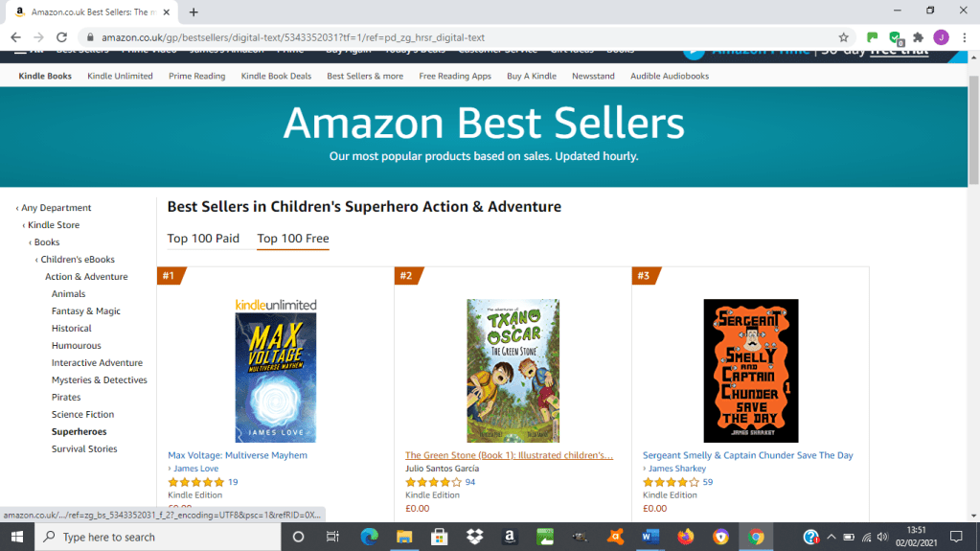Bookmark this page with the star icon
Viewport: 980px width, 551px height.
(843, 37)
